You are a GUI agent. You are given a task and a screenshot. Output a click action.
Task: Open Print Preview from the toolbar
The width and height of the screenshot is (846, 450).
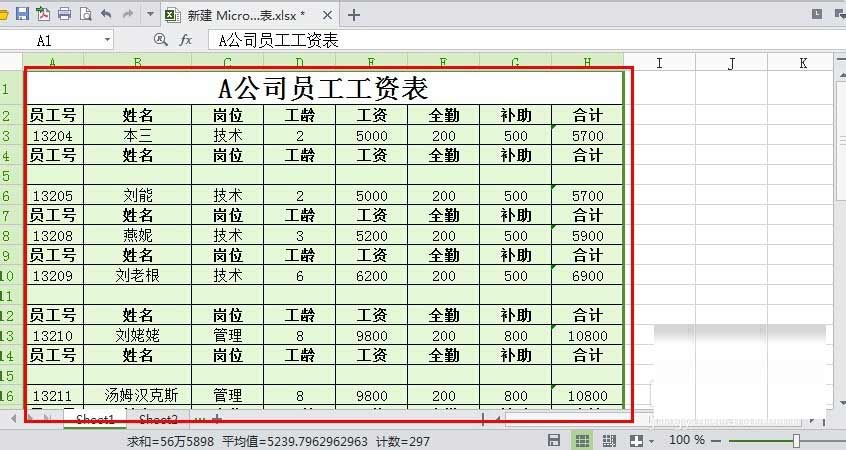click(85, 14)
